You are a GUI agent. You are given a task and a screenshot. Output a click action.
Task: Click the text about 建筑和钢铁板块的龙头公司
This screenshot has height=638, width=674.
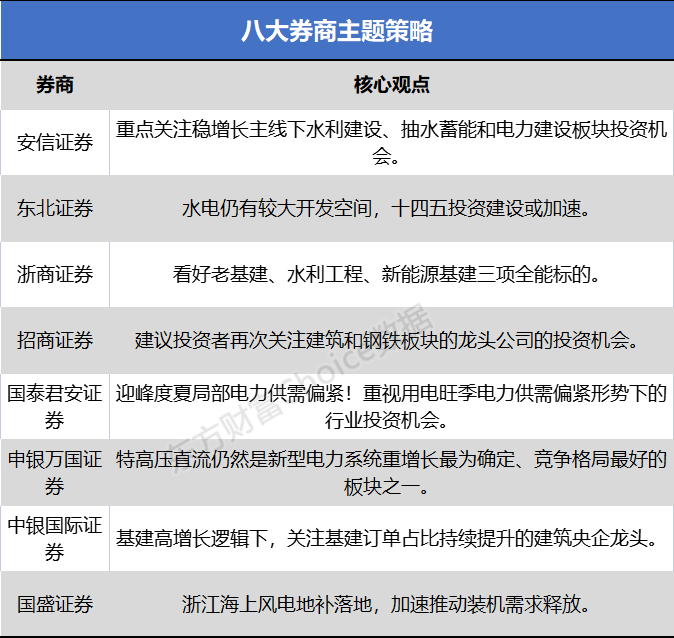[x=385, y=340]
